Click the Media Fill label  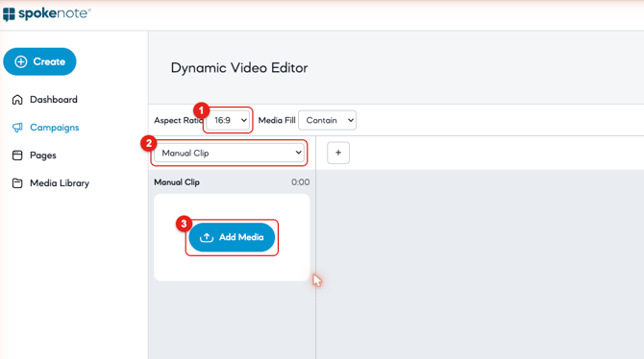pyautogui.click(x=277, y=120)
